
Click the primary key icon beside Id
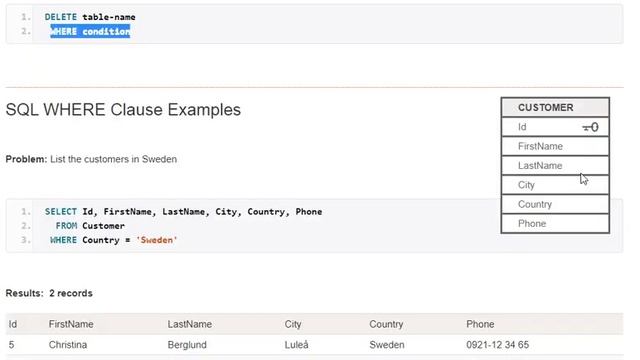pyautogui.click(x=590, y=127)
